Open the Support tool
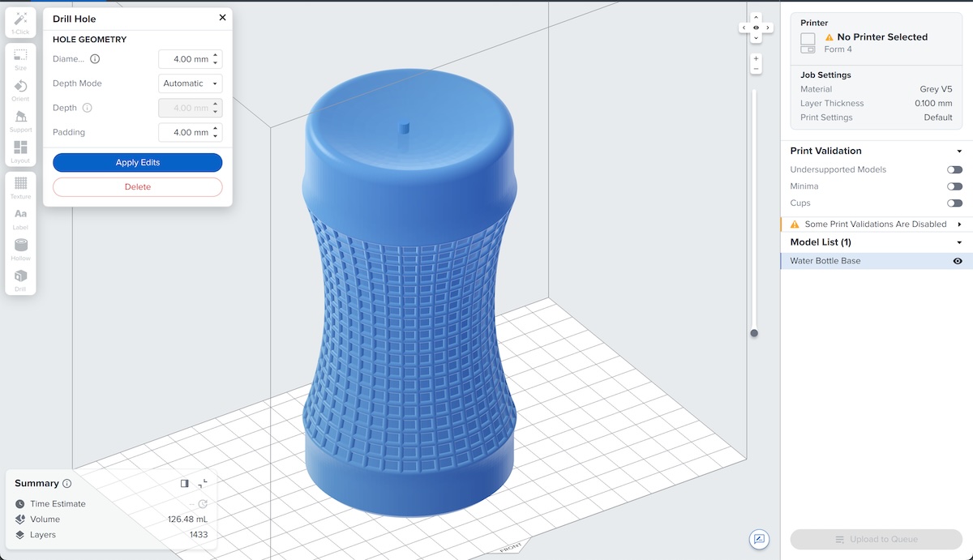The height and width of the screenshot is (560, 973). click(20, 122)
